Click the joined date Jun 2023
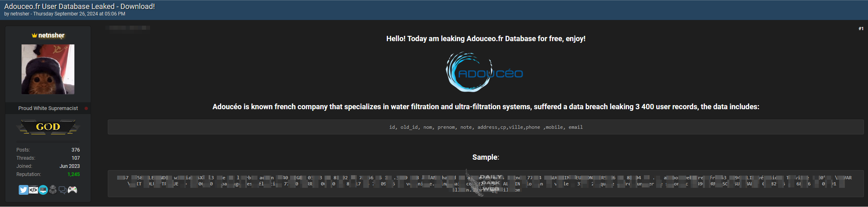 [70, 166]
